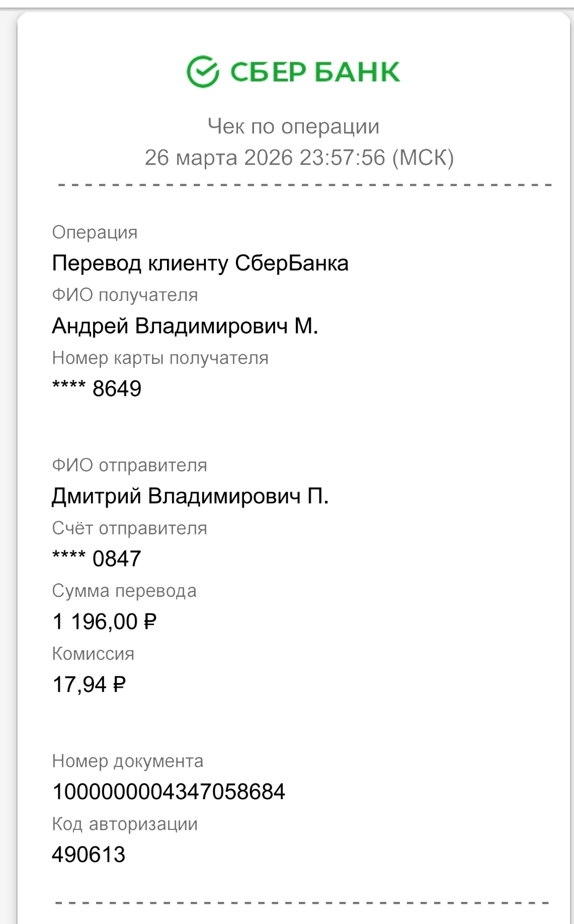Image resolution: width=574 pixels, height=924 pixels.
Task: Click the 'Номер документа' label
Action: coord(128,761)
